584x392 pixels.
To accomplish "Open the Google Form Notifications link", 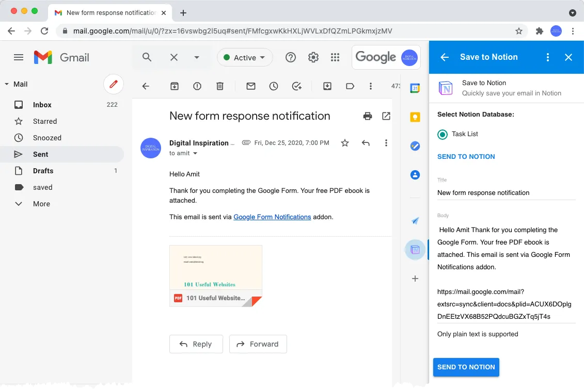I will (x=272, y=217).
